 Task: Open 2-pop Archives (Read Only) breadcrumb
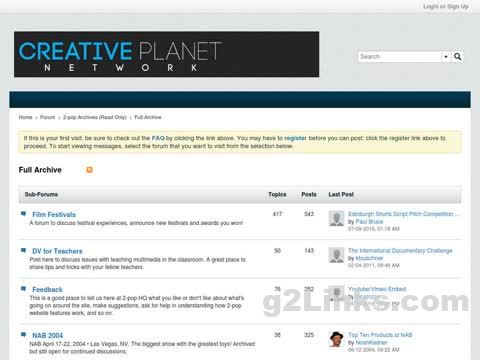pos(95,117)
